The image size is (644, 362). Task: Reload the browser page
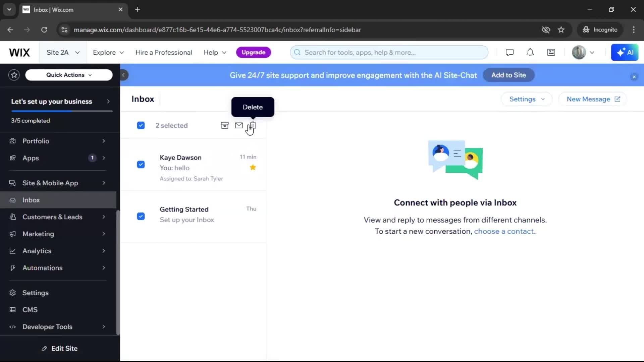44,30
